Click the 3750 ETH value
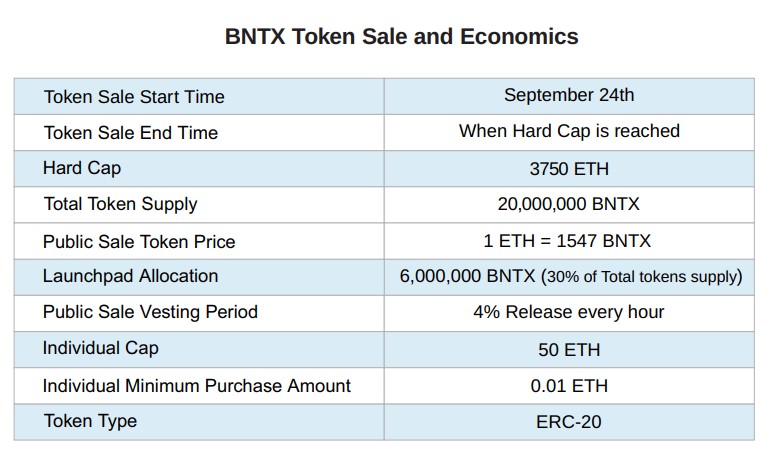 [x=569, y=169]
